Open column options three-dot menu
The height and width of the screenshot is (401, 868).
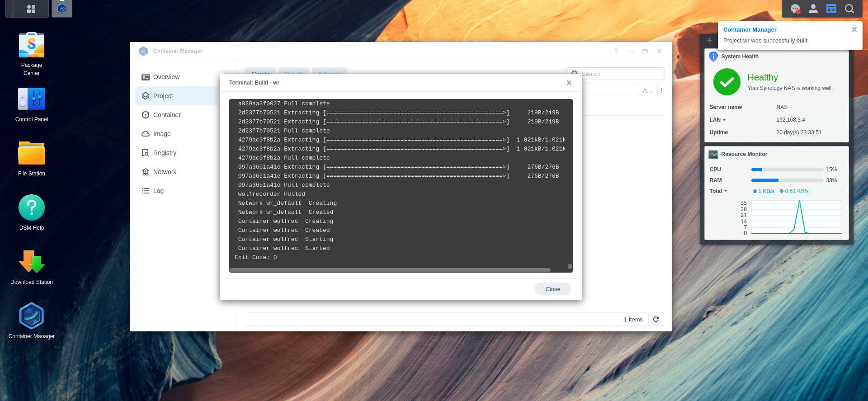(x=661, y=90)
